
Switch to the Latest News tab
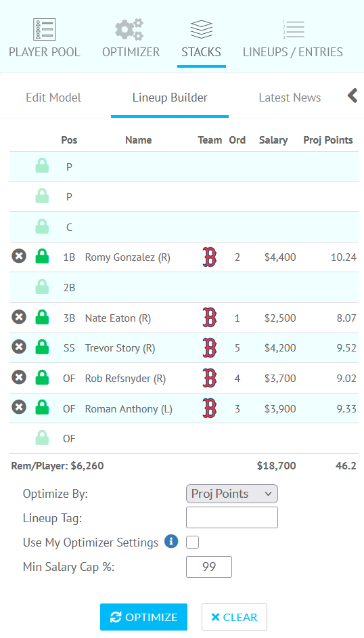click(x=290, y=98)
